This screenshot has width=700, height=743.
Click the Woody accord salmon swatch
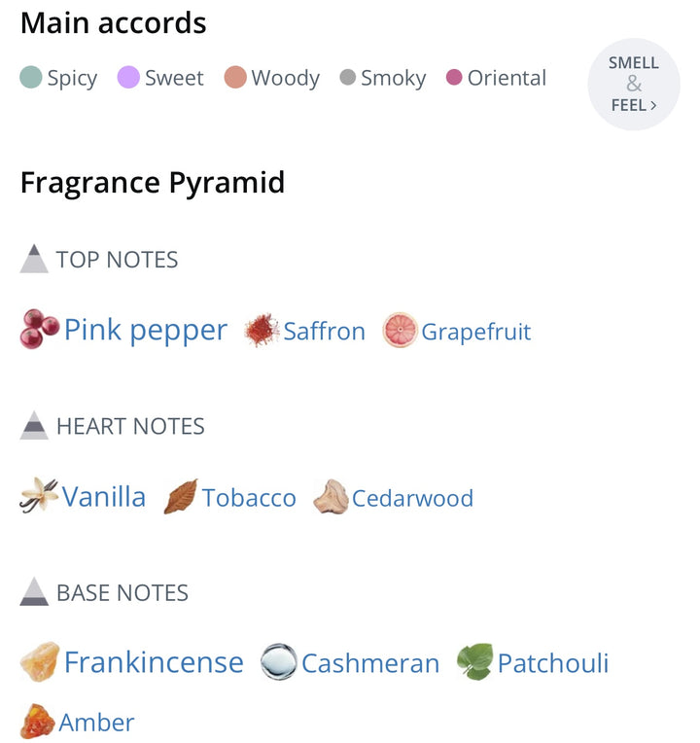point(235,78)
